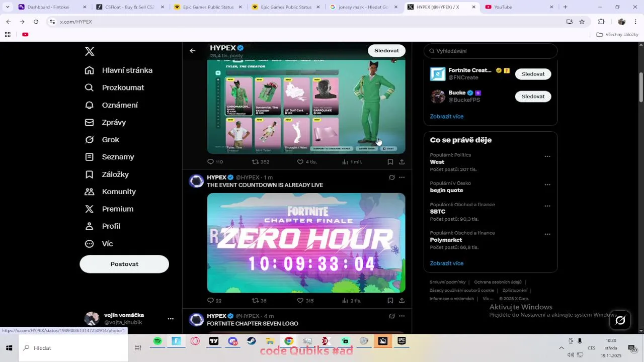This screenshot has height=362, width=644.
Task: Bookmark the Tyler, The Creator post
Action: click(x=390, y=162)
